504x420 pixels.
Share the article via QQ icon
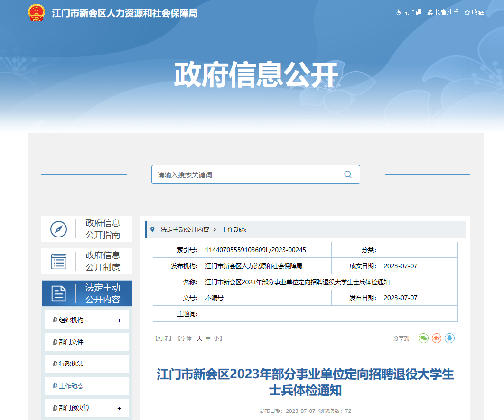pos(449,338)
